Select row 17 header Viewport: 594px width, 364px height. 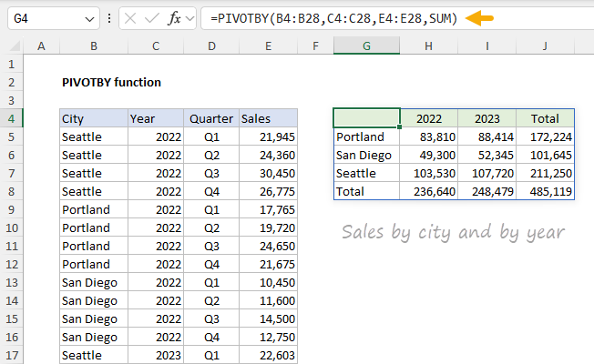tap(11, 355)
